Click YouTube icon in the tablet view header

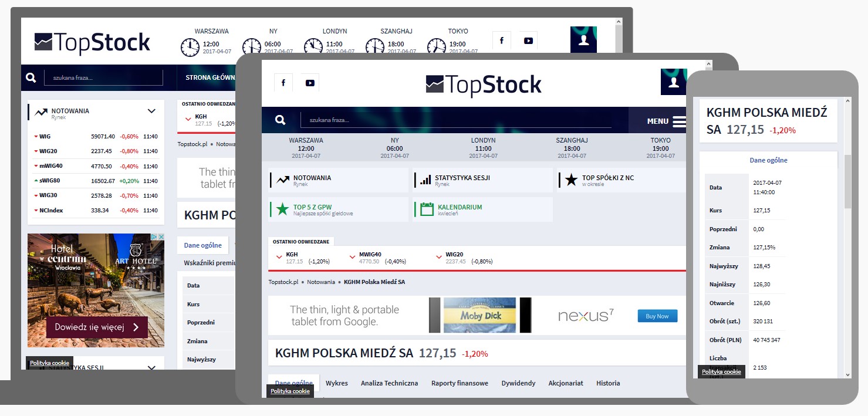(310, 83)
